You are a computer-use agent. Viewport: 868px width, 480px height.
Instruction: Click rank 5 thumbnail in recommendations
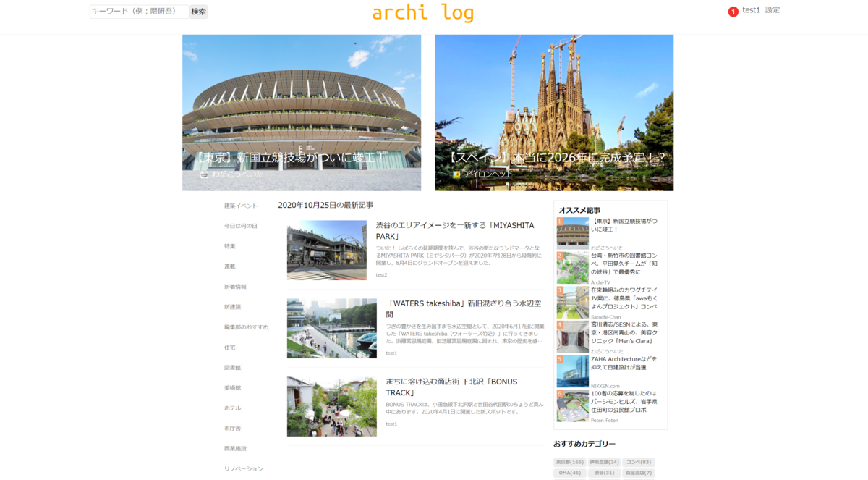572,371
